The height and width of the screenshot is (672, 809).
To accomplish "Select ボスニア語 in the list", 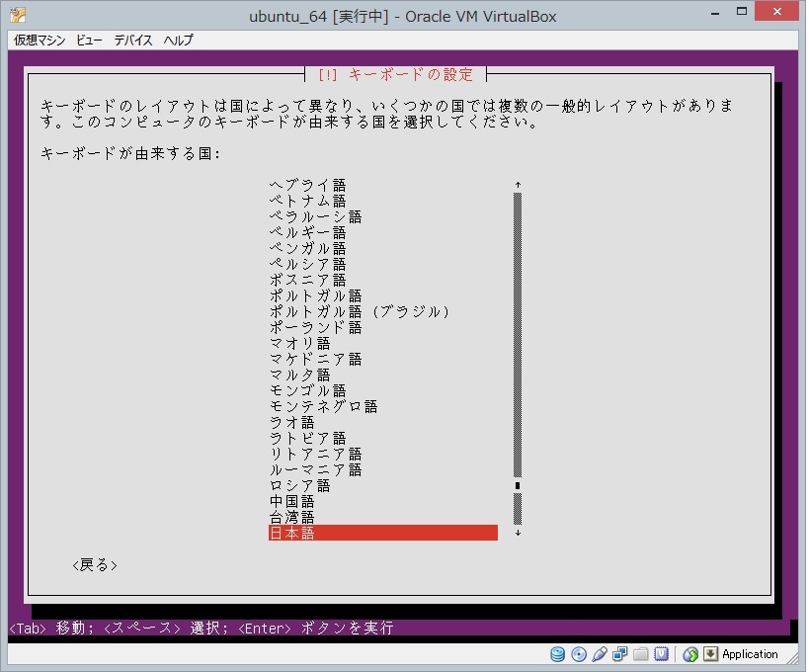I will [308, 280].
